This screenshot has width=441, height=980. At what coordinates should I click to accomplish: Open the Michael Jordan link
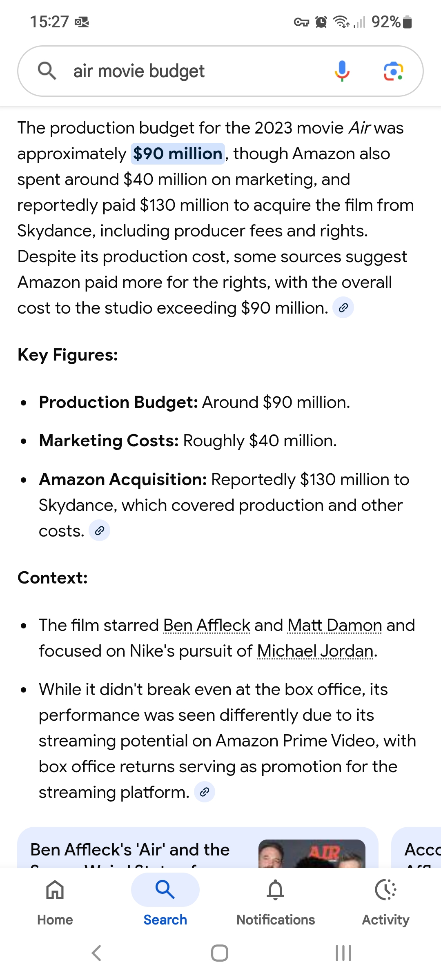(x=315, y=651)
